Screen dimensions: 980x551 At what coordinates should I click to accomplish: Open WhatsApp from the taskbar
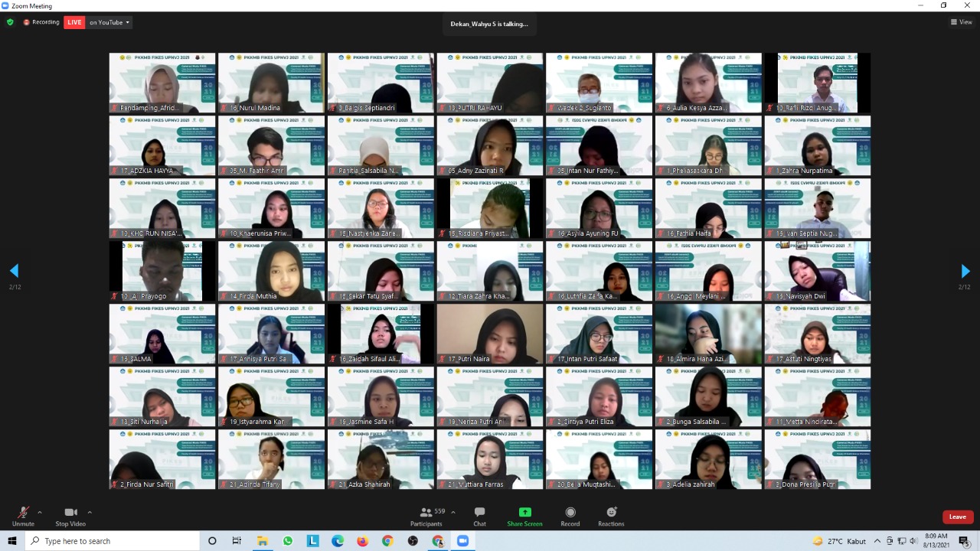coord(287,541)
